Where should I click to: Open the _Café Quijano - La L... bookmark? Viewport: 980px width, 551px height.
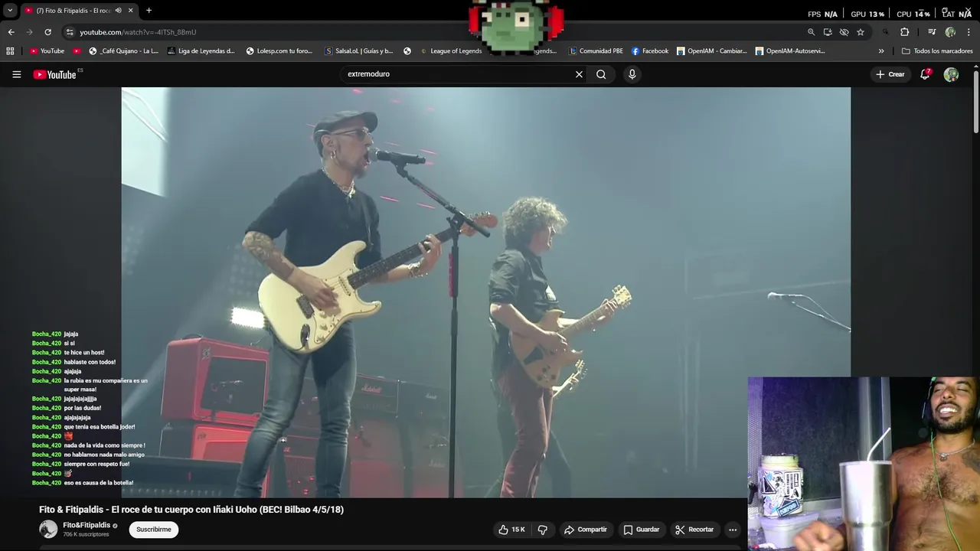pos(123,51)
